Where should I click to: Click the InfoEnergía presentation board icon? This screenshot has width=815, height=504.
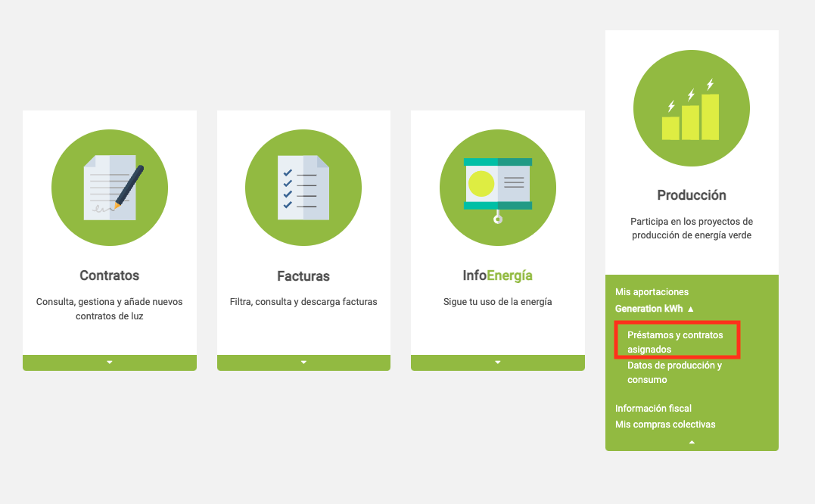pos(498,188)
